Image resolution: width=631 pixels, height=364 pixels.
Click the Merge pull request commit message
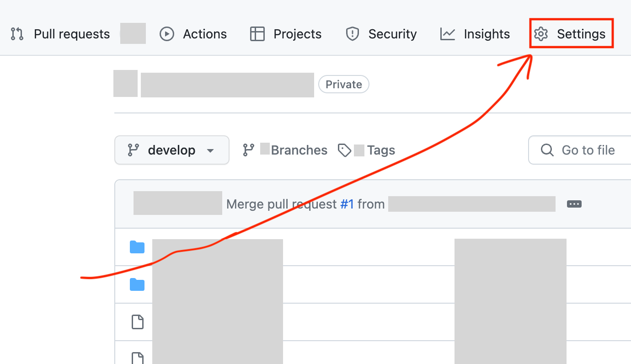click(281, 204)
